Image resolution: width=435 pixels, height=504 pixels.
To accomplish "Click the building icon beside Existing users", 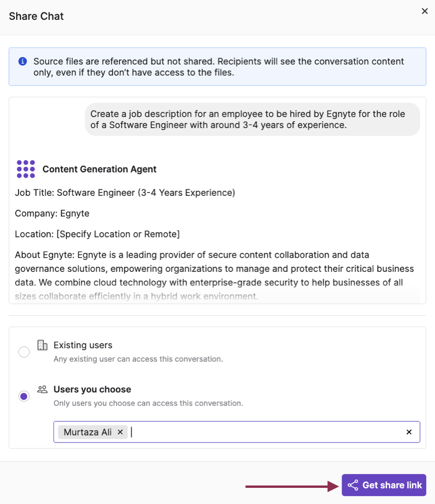I will 42,345.
